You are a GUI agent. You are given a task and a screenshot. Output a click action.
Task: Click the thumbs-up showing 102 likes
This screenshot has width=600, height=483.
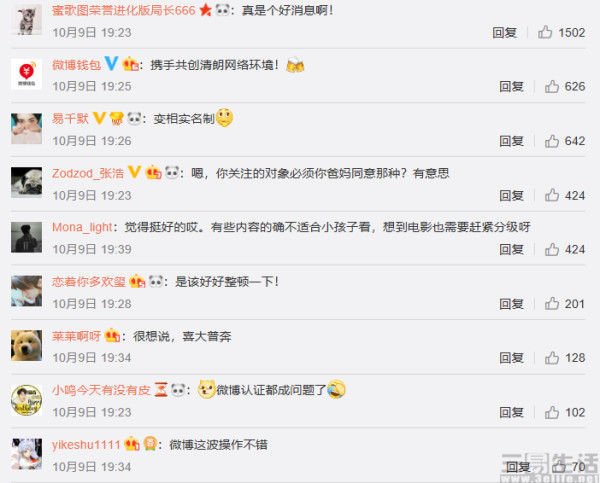point(552,413)
